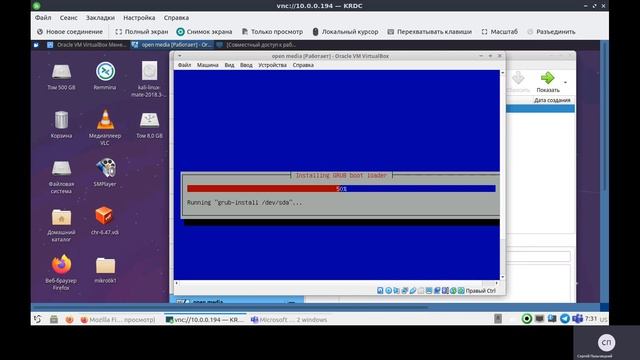Image resolution: width=640 pixels, height=360 pixels.
Task: Click the mouse integration indicator in VM status bar
Action: [x=453, y=291]
